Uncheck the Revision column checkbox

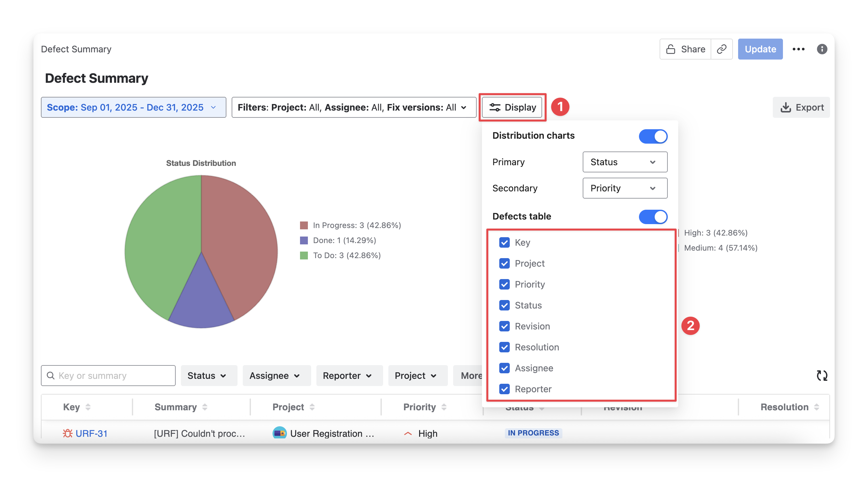[504, 326]
